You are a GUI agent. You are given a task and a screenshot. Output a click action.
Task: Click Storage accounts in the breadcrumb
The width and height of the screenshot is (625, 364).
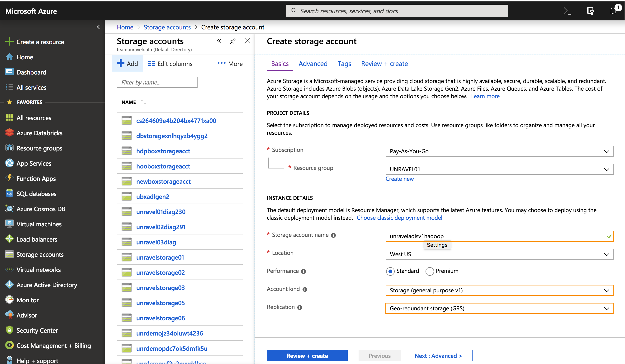[x=167, y=27]
